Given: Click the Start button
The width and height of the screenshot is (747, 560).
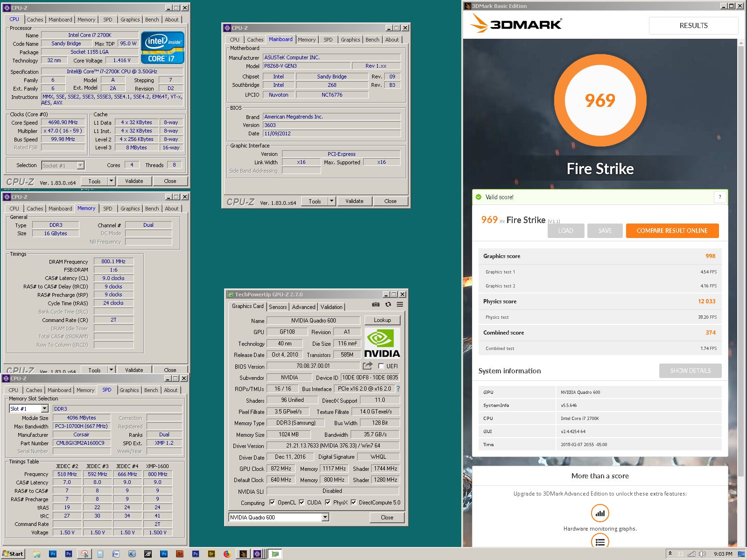Looking at the screenshot, I should coord(13,554).
